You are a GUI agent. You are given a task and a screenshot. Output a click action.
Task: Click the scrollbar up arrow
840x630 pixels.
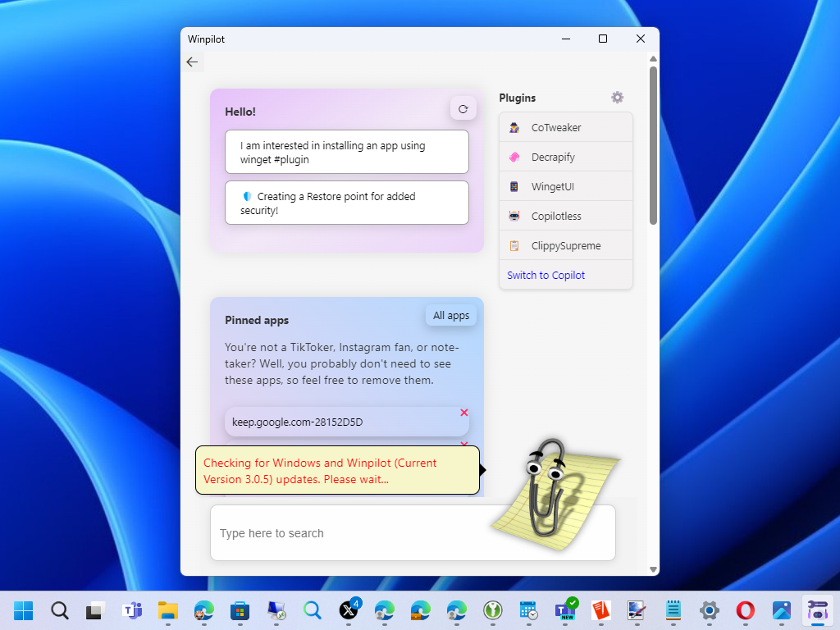tap(653, 58)
